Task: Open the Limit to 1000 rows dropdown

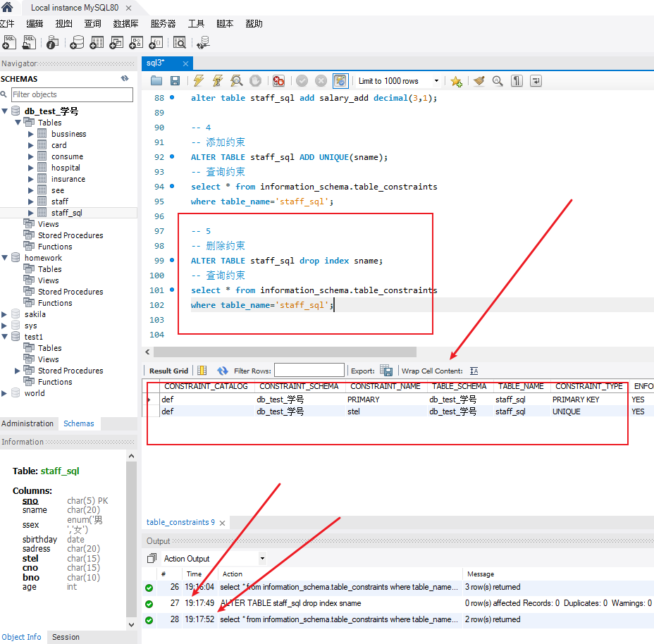Action: [436, 80]
